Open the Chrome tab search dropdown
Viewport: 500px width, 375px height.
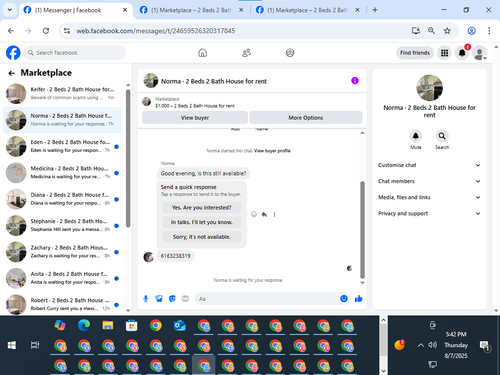(x=10, y=10)
